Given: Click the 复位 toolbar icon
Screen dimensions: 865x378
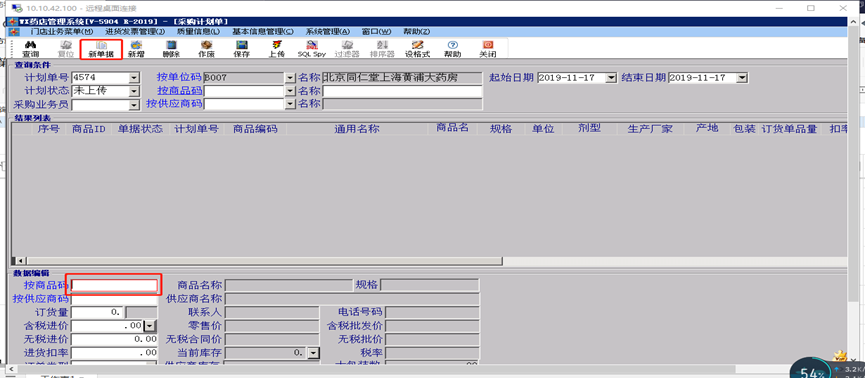Looking at the screenshot, I should point(66,49).
